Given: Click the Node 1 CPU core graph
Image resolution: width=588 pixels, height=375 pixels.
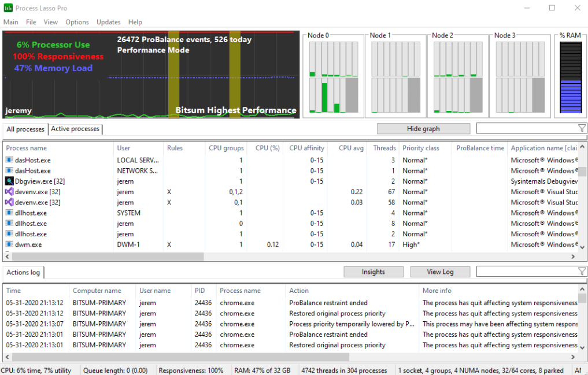Looking at the screenshot, I should (x=395, y=77).
